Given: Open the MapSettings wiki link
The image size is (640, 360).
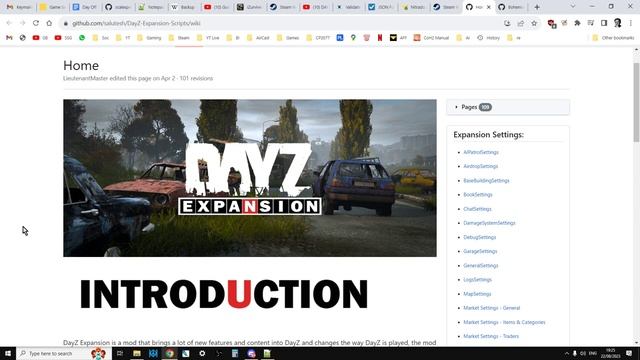Looking at the screenshot, I should [477, 293].
